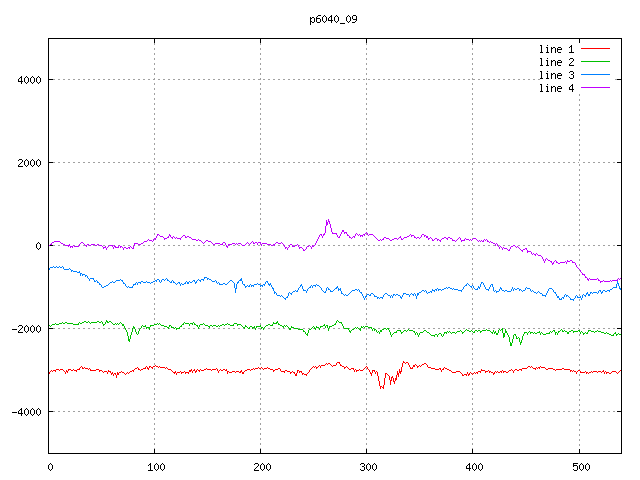
Task: Click the y-axis label 4000
Action: pyautogui.click(x=29, y=80)
